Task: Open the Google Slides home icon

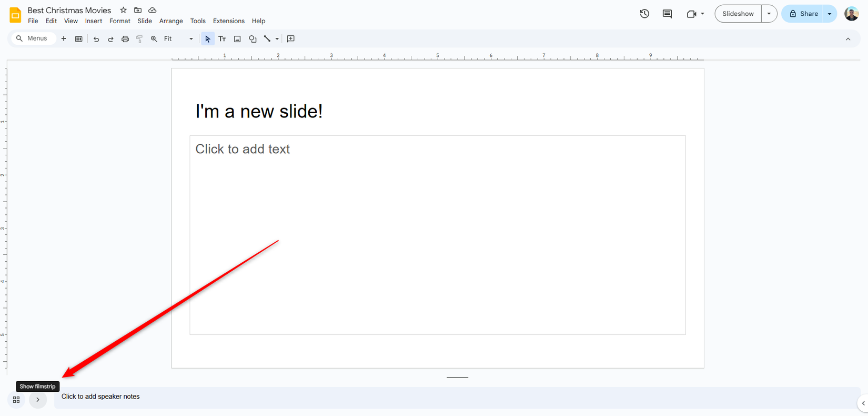Action: click(15, 15)
